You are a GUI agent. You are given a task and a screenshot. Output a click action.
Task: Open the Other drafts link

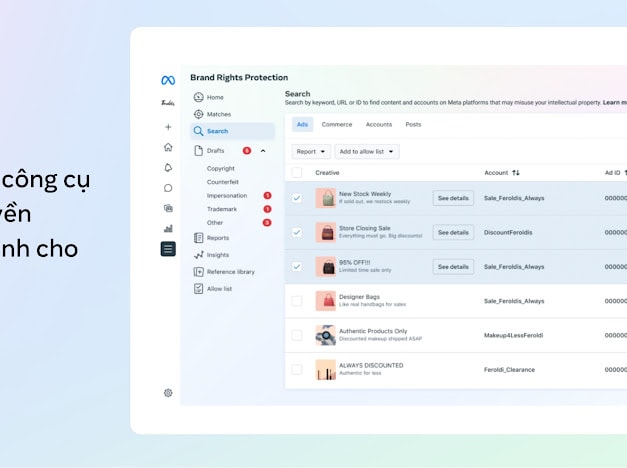215,222
